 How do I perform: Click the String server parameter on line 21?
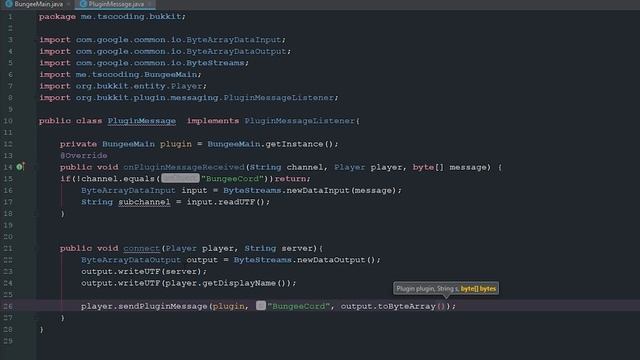[278, 248]
